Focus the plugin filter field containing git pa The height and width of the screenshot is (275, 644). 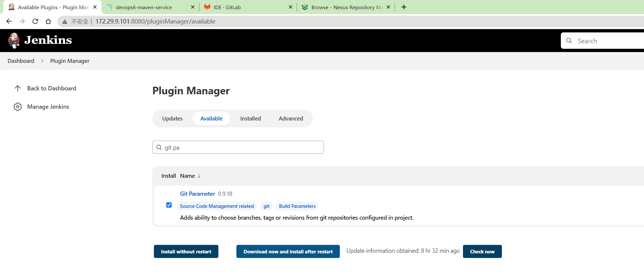click(x=238, y=147)
